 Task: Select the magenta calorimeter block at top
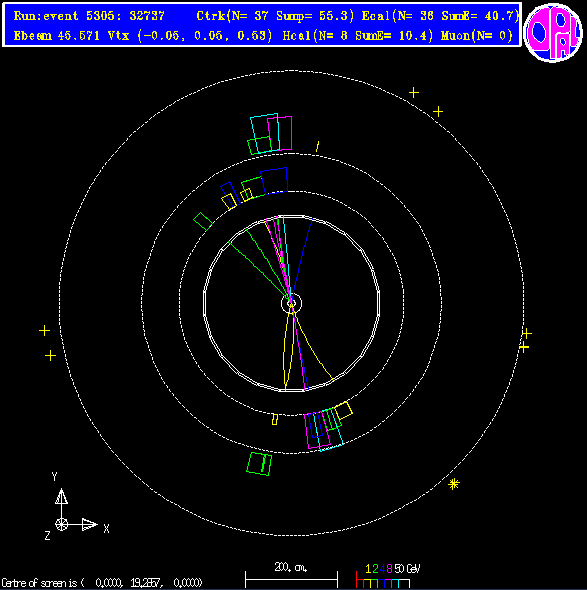(280, 134)
